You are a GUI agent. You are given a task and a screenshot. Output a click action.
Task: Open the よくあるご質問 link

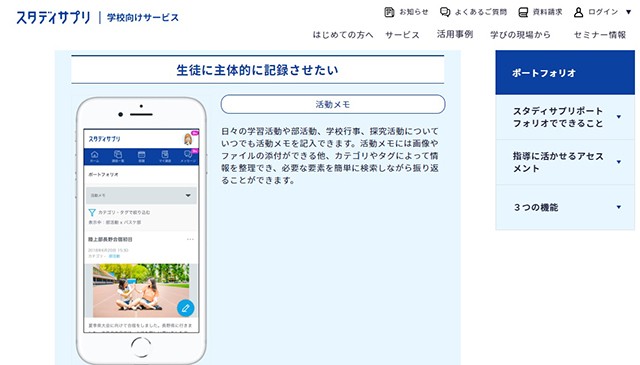[480, 12]
